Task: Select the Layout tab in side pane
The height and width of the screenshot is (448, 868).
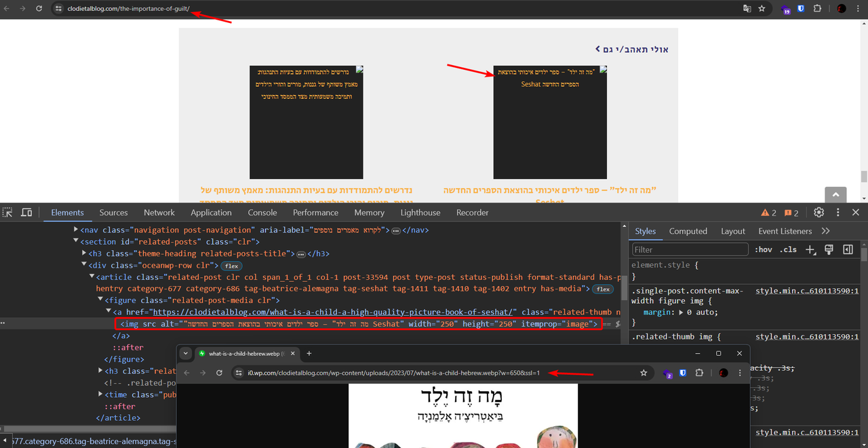Action: (733, 231)
